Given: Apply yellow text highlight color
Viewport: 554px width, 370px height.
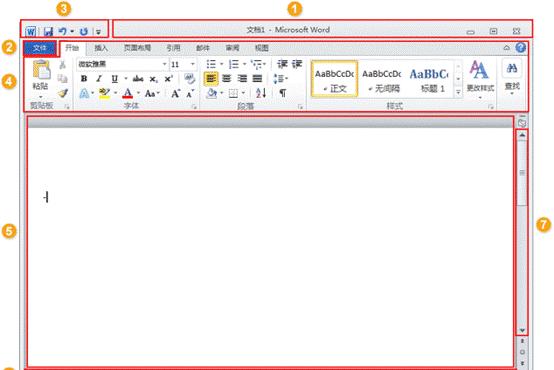Looking at the screenshot, I should (x=104, y=93).
